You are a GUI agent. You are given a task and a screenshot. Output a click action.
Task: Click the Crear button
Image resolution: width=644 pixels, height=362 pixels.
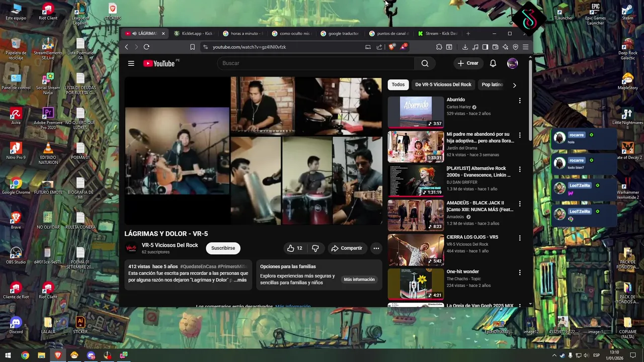coord(468,63)
